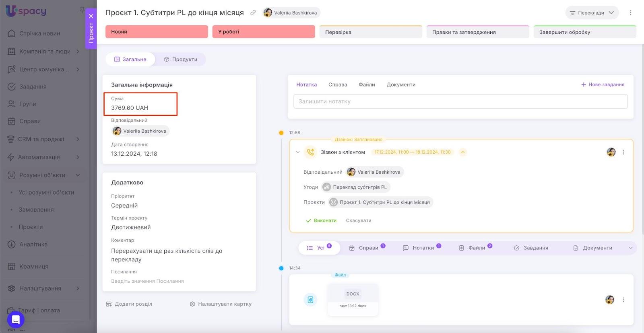
Task: Click Нове завдання
Action: tap(603, 84)
